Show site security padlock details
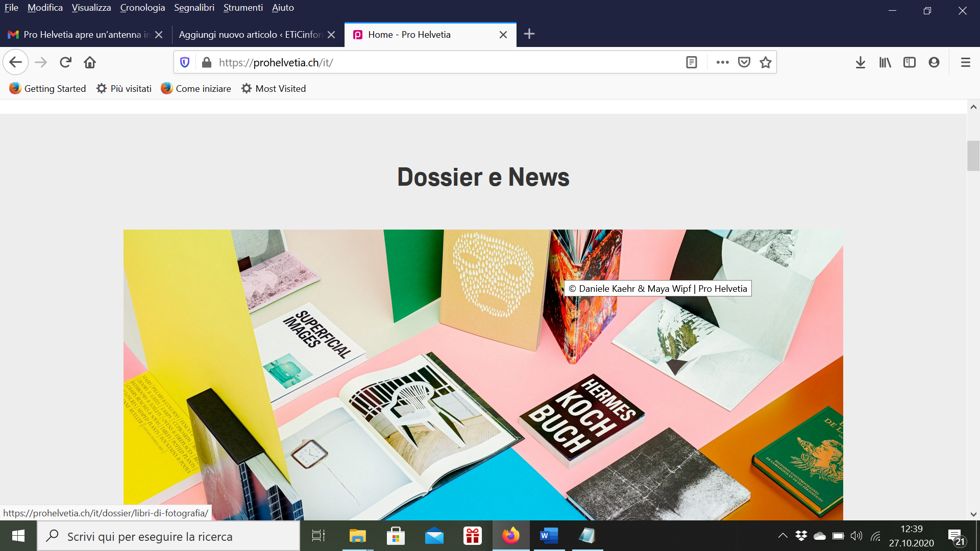 coord(206,62)
